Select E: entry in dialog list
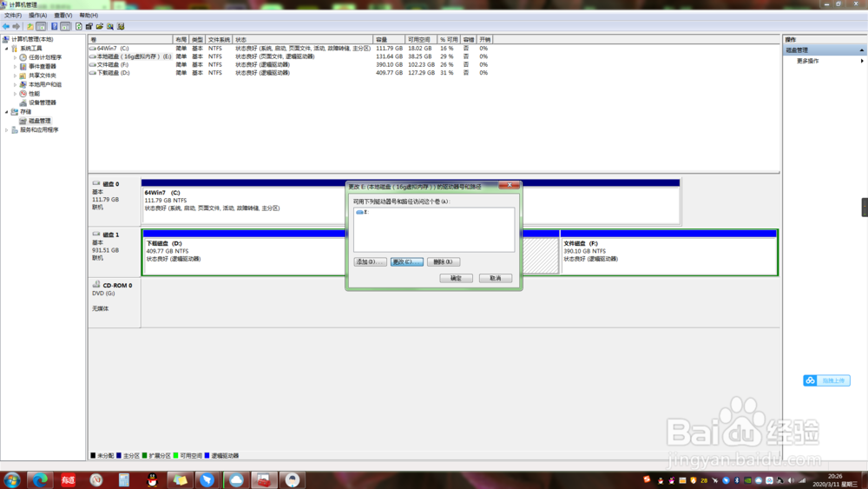The height and width of the screenshot is (489, 868). coord(363,212)
